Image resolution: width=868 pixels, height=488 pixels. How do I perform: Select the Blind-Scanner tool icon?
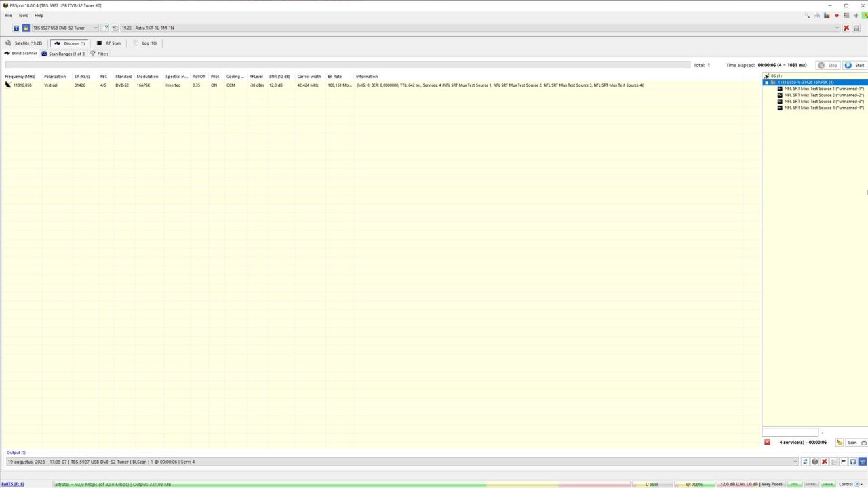7,53
